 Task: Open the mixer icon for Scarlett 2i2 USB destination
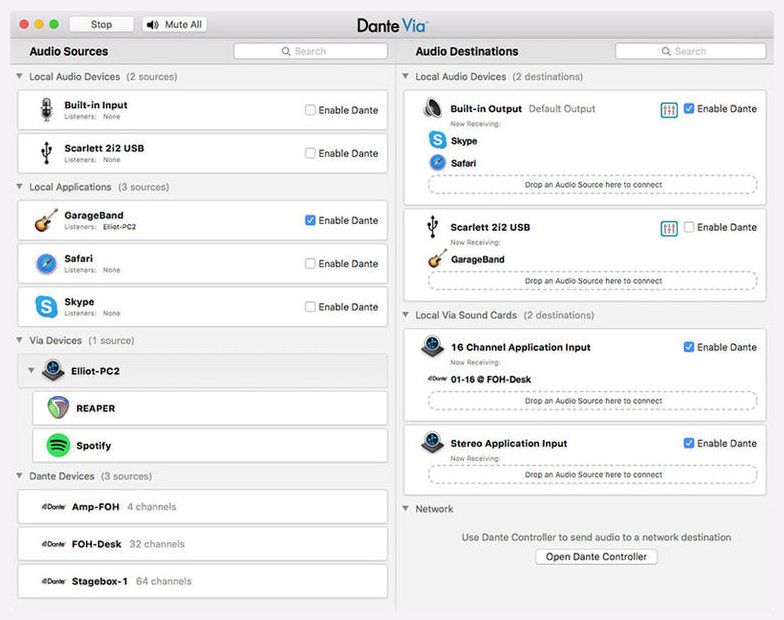tap(668, 228)
